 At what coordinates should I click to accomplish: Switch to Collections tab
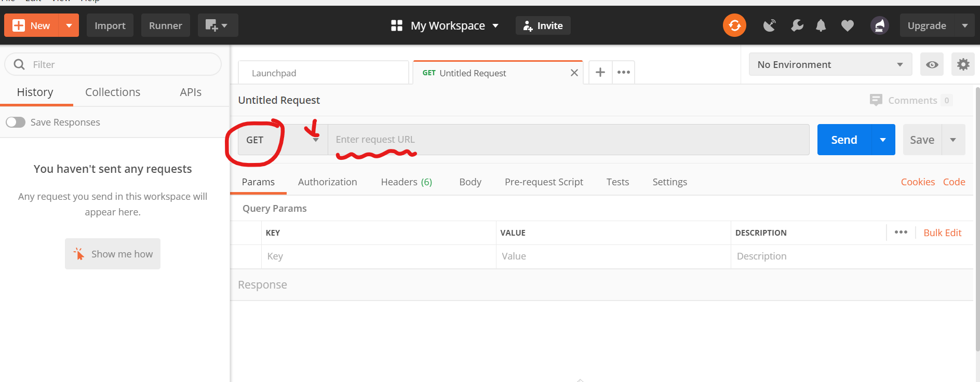point(113,92)
